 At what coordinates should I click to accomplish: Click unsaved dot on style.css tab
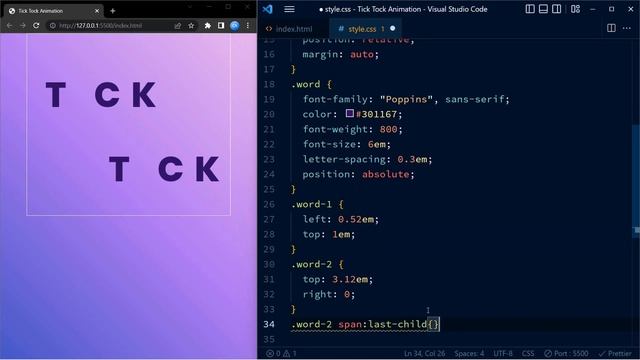[392, 29]
